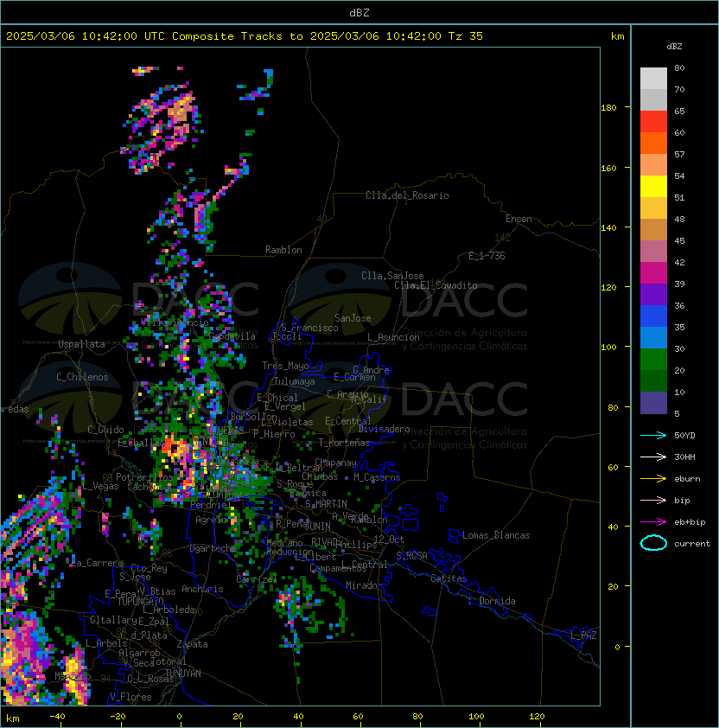Click the '80' value at legend top
This screenshot has width=719, height=728.
[x=679, y=67]
